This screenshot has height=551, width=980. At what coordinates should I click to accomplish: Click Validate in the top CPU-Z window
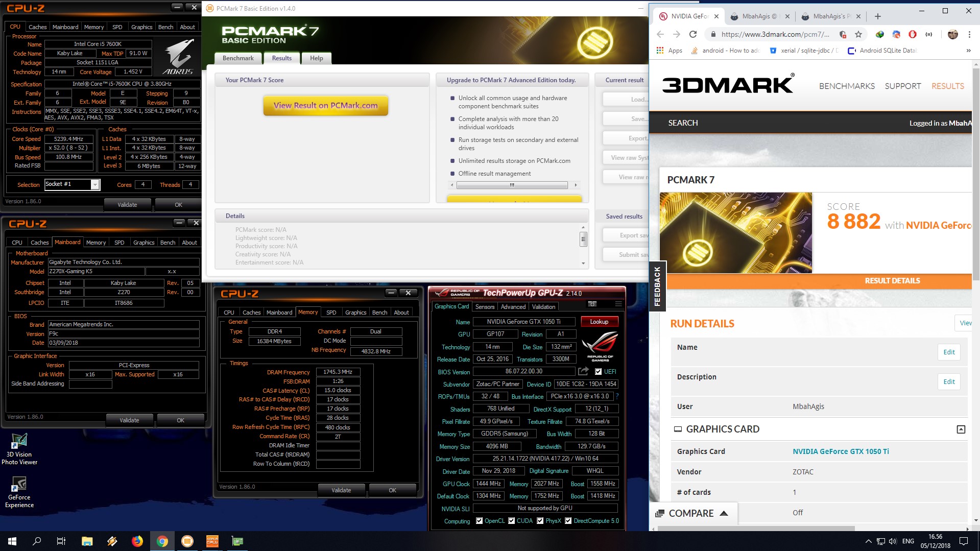point(127,205)
